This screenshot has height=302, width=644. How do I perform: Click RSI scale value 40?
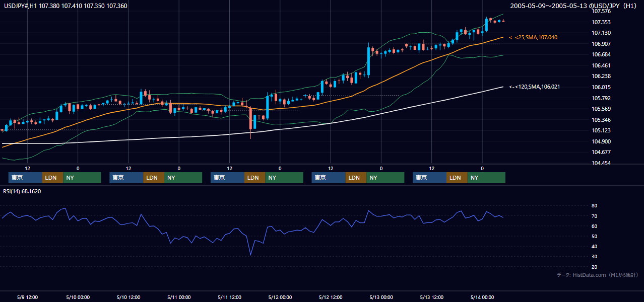click(595, 246)
